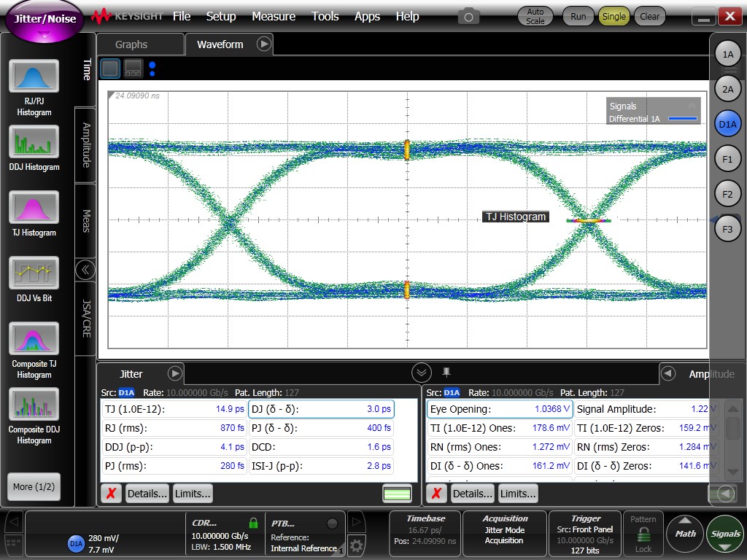Select the TJ Histogram sidebar icon

pos(34,209)
